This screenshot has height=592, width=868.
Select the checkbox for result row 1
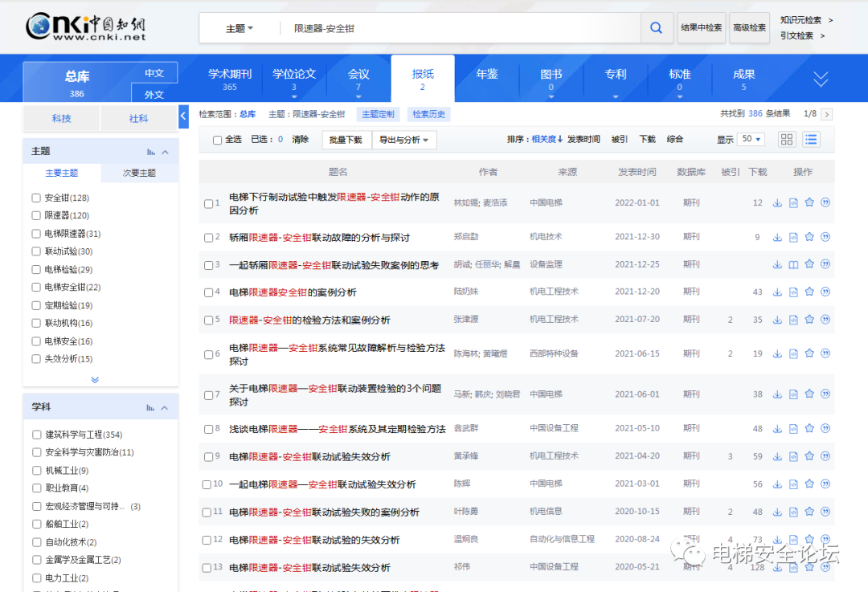click(x=209, y=203)
